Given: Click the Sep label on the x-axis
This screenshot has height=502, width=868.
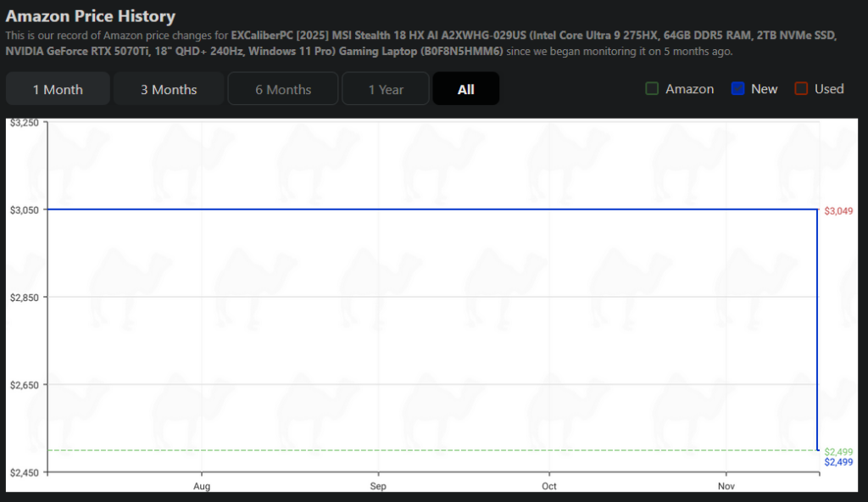Looking at the screenshot, I should coord(378,486).
